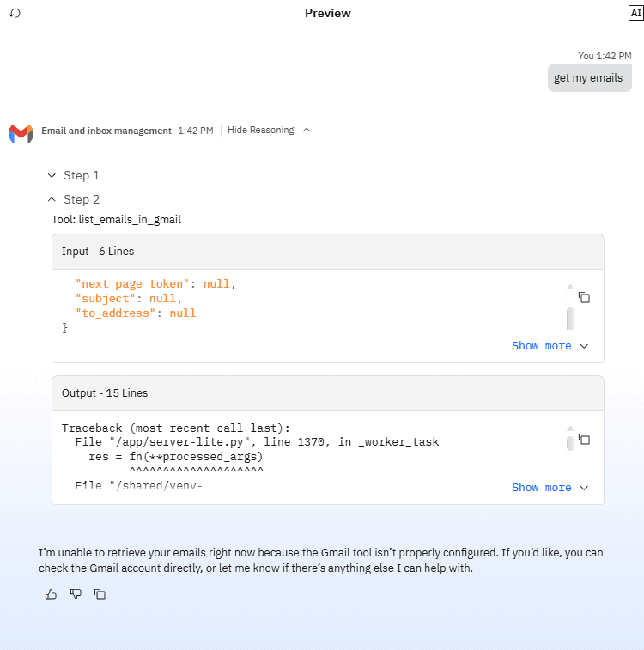Viewport: 644px width, 650px height.
Task: Click the "next_page_token": null line
Action: (155, 284)
